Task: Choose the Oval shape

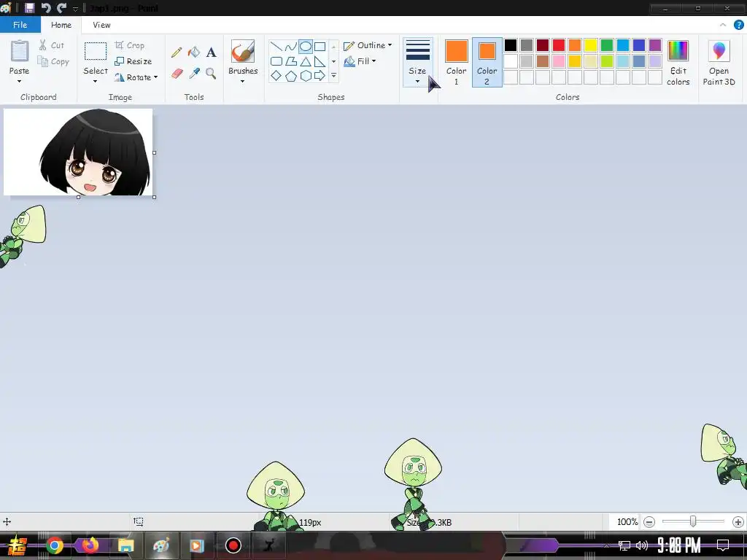Action: [x=306, y=47]
